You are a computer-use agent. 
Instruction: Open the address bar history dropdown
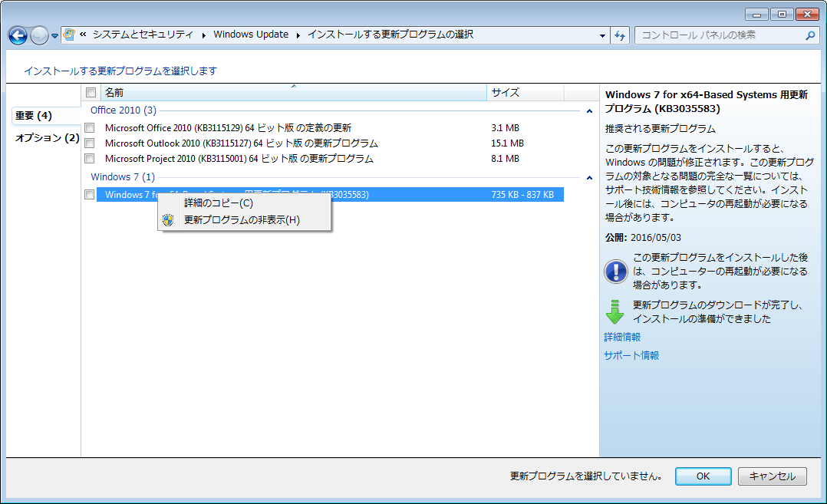click(x=602, y=36)
